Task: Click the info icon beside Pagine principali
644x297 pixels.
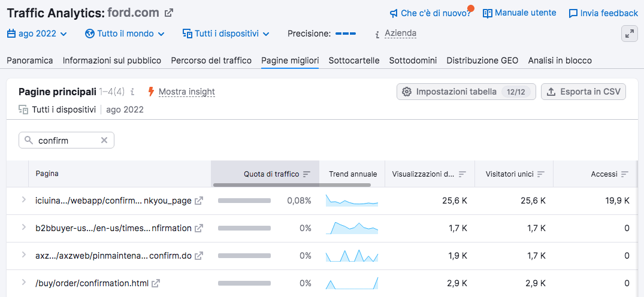Action: (132, 92)
